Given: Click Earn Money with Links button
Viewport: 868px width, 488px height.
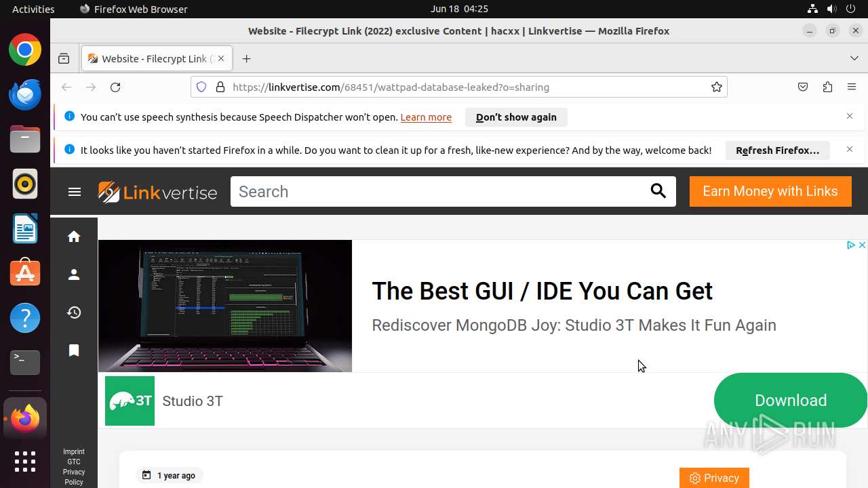Looking at the screenshot, I should pos(770,191).
